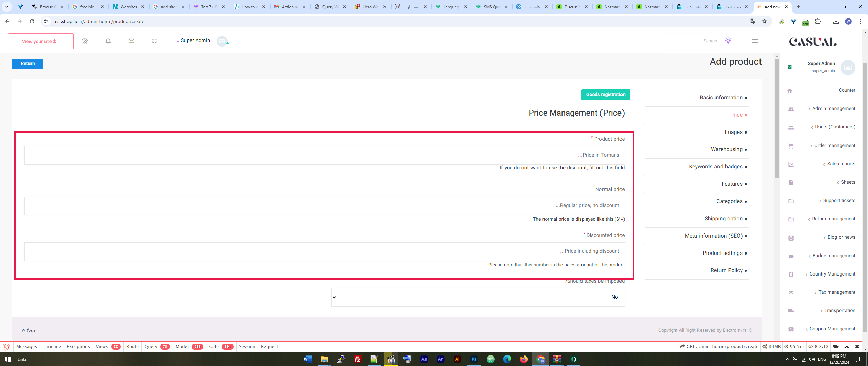Click the notification bell icon
Viewport: 868px width, 366px height.
pyautogui.click(x=108, y=41)
